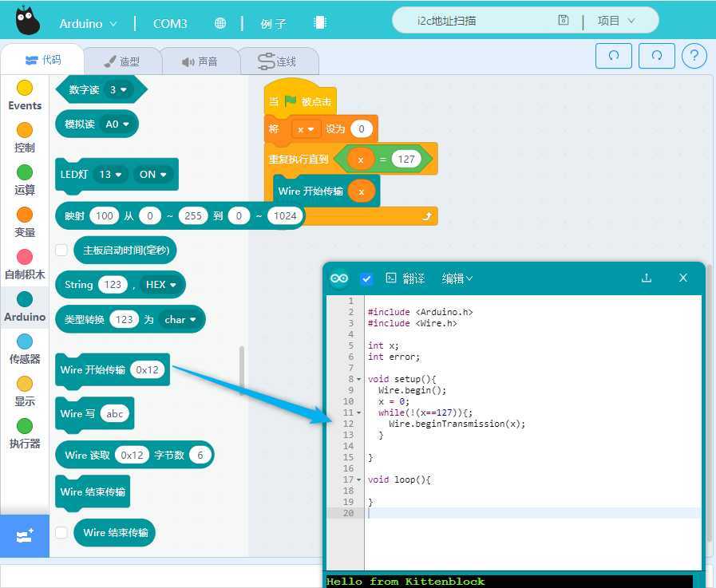Open the 编辑 edit dropdown

point(457,278)
